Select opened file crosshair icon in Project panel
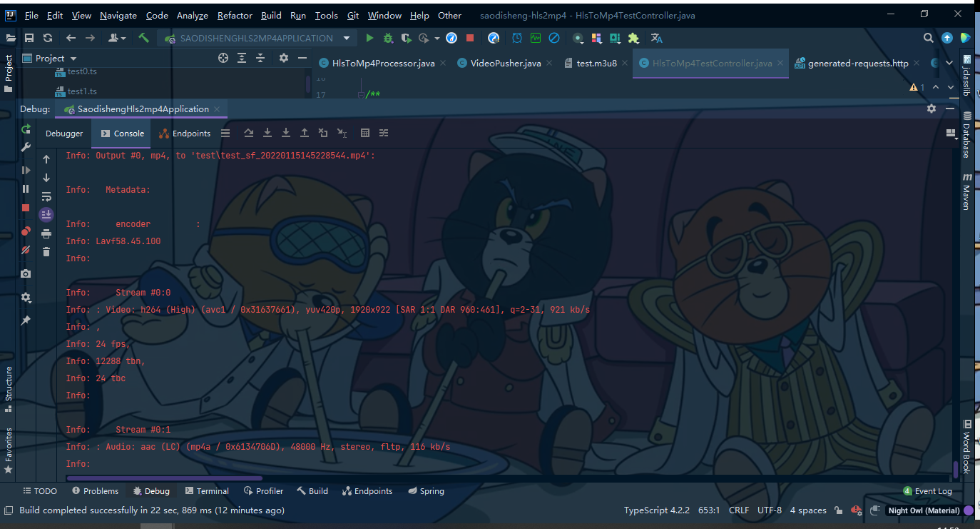The image size is (980, 529). pos(223,58)
